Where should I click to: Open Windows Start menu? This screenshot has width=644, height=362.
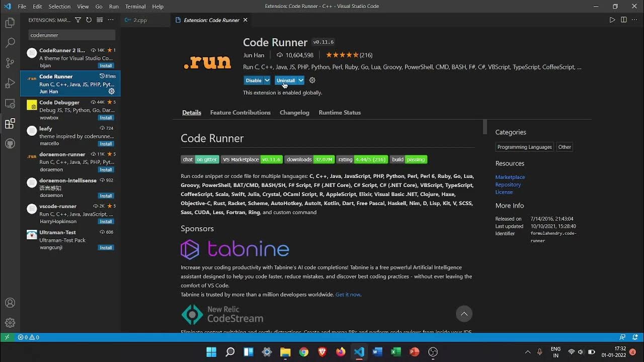211,352
